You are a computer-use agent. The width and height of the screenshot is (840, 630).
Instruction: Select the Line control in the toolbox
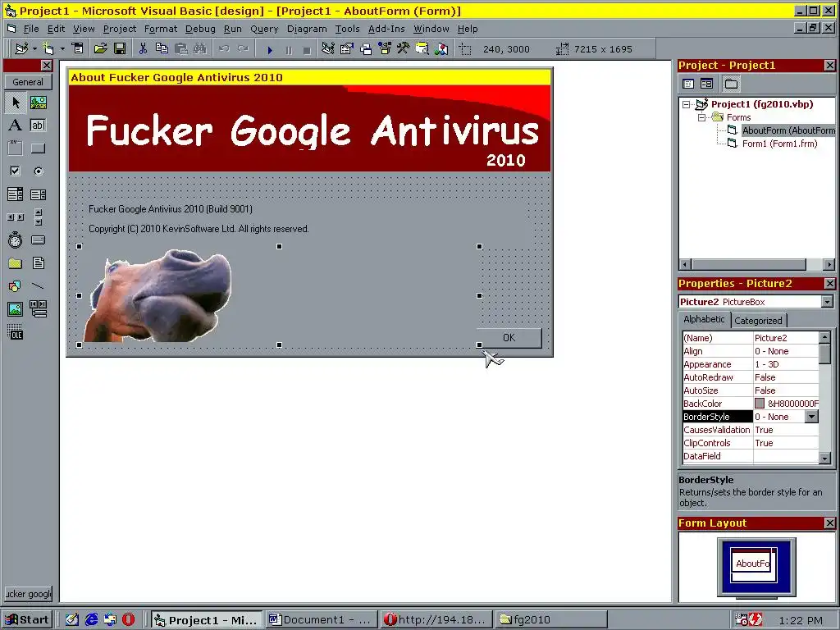coord(38,286)
